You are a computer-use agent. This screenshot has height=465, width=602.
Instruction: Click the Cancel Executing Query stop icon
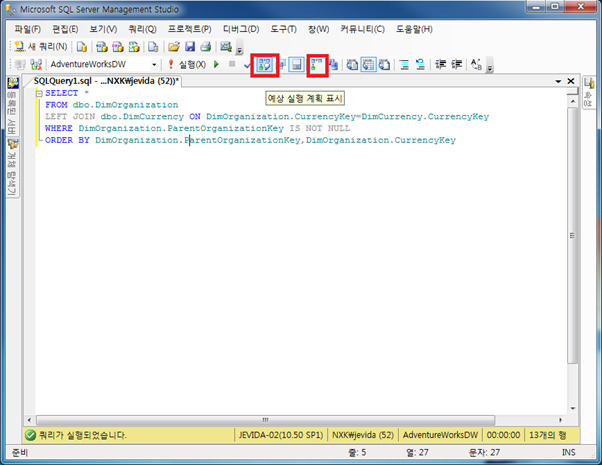pos(232,64)
